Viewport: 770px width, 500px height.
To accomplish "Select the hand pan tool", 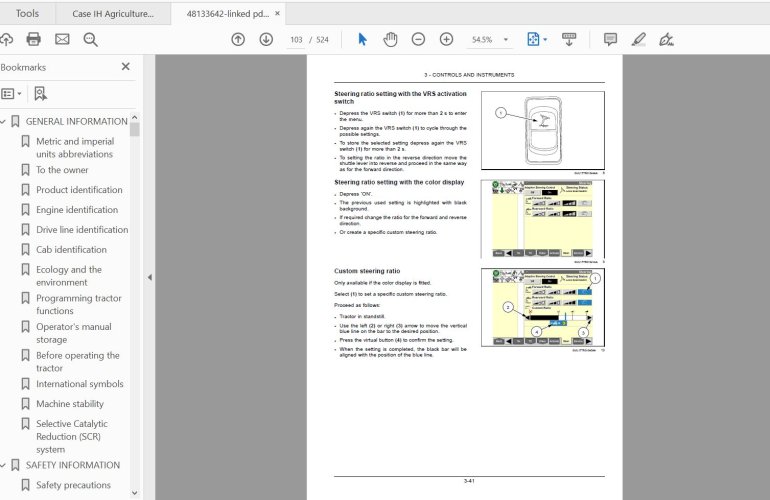I will [x=390, y=39].
